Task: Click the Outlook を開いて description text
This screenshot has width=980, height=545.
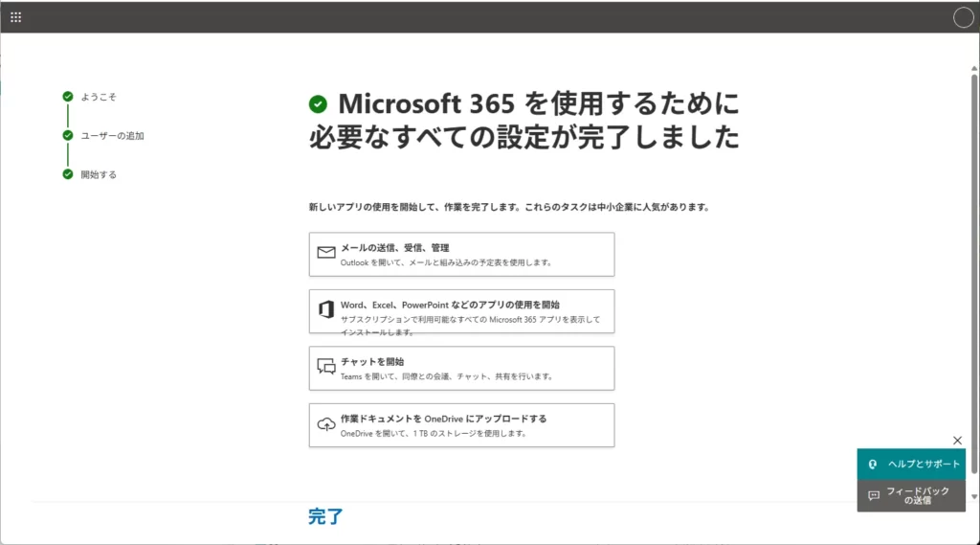Action: 446,262
